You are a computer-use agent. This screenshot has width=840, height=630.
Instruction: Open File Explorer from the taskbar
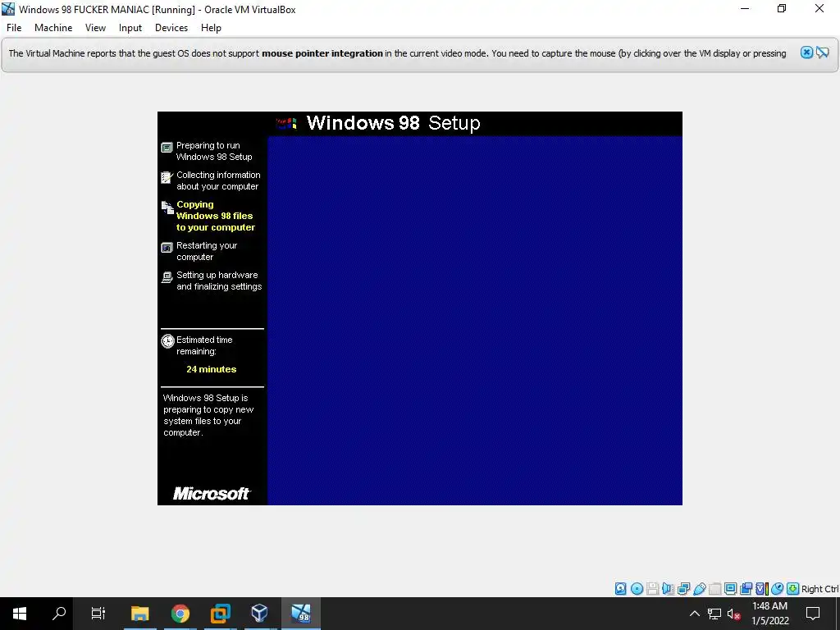[139, 614]
